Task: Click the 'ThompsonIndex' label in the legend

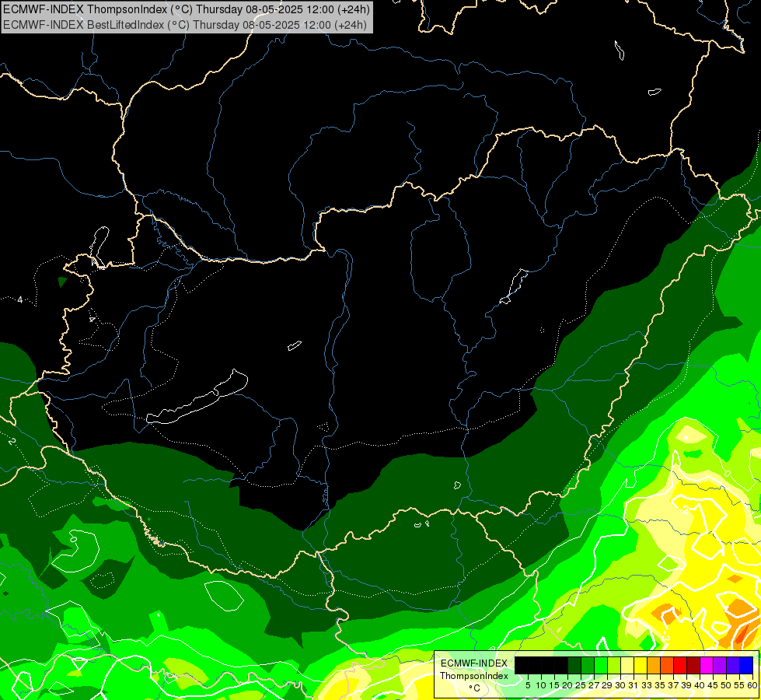Action: click(473, 676)
